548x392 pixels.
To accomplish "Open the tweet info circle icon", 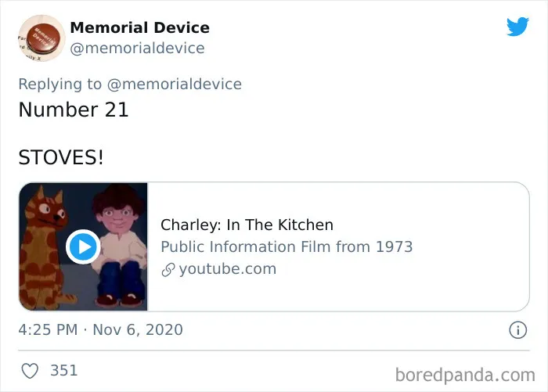I will [x=517, y=330].
